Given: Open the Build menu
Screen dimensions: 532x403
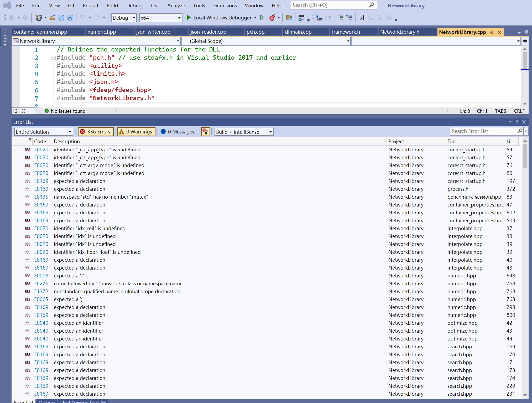Looking at the screenshot, I should [112, 6].
